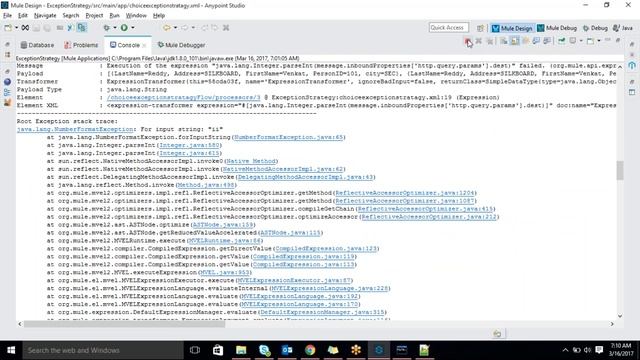This screenshot has width=640, height=360.
Task: Open the Navigate menu
Action: coord(45,16)
